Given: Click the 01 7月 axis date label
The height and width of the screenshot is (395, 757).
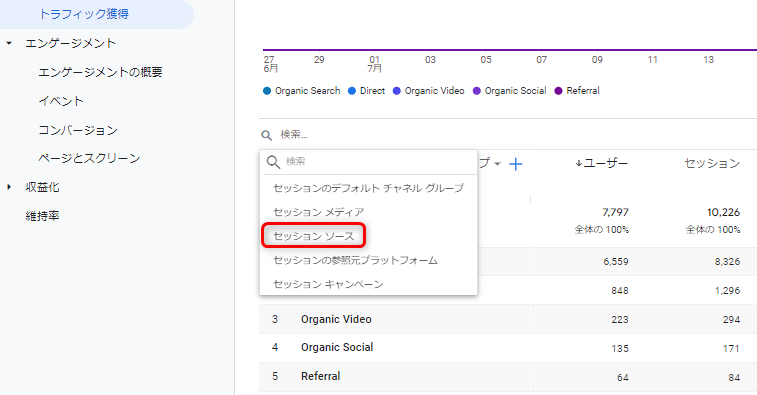Looking at the screenshot, I should click(x=375, y=64).
